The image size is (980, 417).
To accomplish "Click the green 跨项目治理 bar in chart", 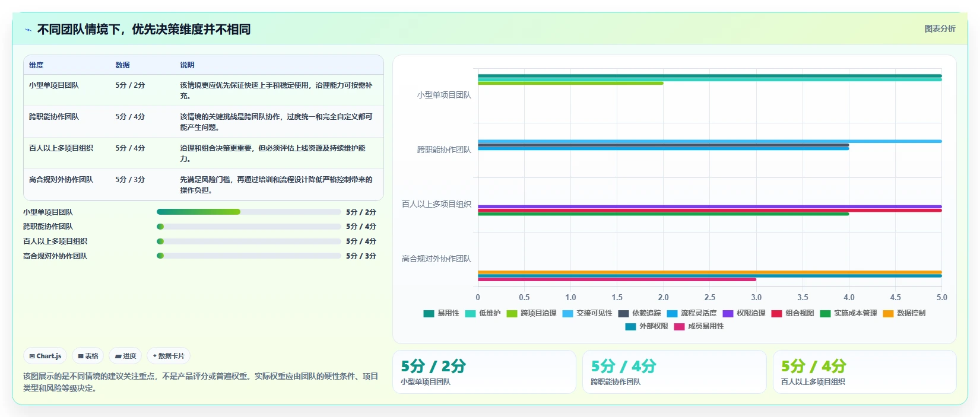I will click(570, 83).
